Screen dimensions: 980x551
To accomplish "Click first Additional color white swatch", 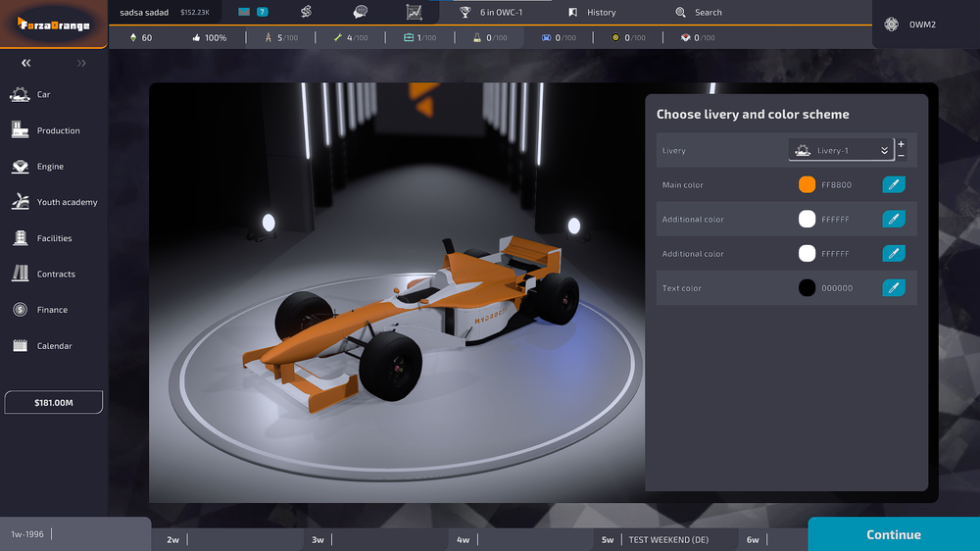I will coord(807,219).
